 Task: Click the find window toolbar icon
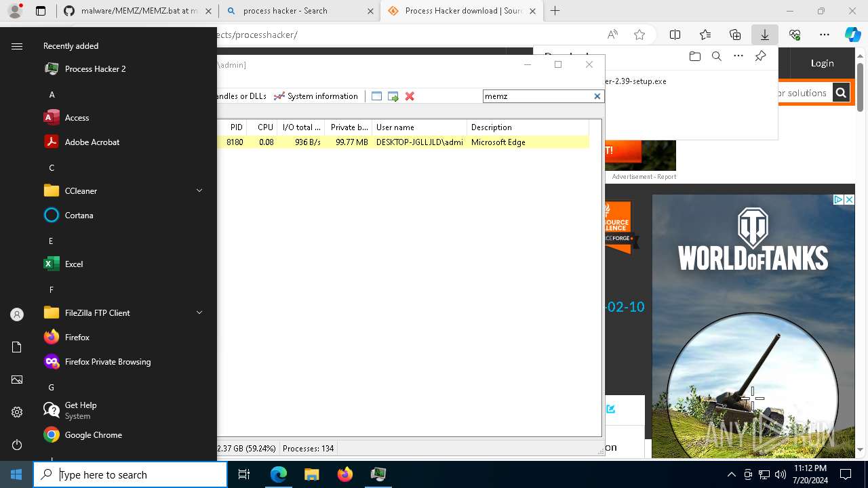click(376, 96)
